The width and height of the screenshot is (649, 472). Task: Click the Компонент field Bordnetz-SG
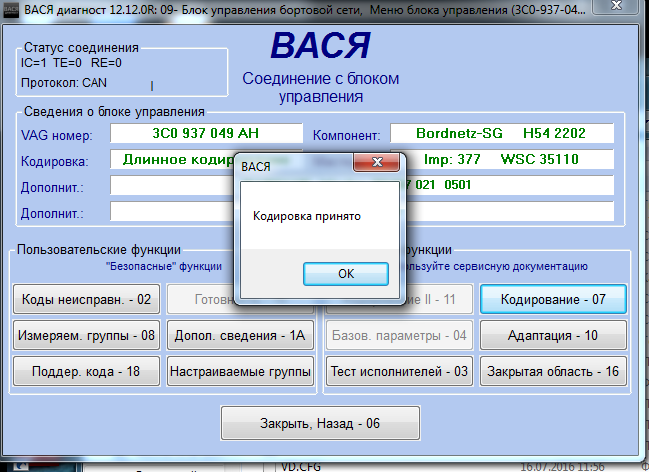click(x=502, y=133)
